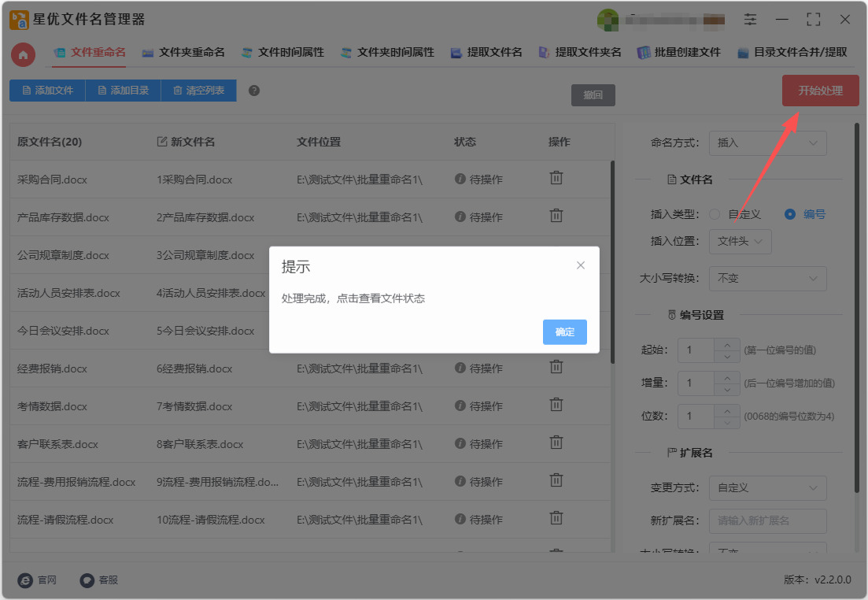Click the 开始处理 button
The height and width of the screenshot is (600, 868).
(821, 91)
